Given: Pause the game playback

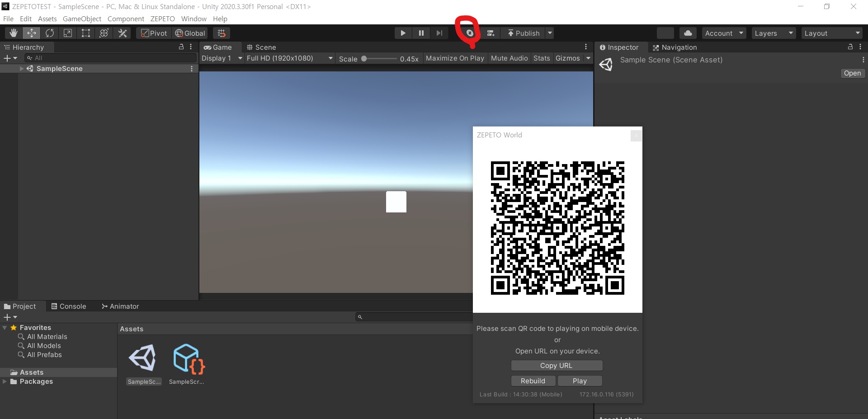Looking at the screenshot, I should coord(421,33).
